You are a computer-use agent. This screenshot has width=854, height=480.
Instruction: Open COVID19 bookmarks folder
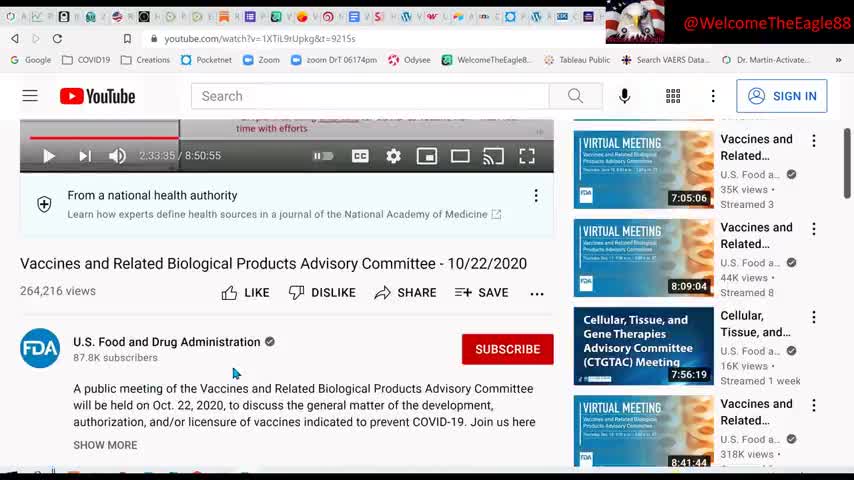pyautogui.click(x=86, y=60)
